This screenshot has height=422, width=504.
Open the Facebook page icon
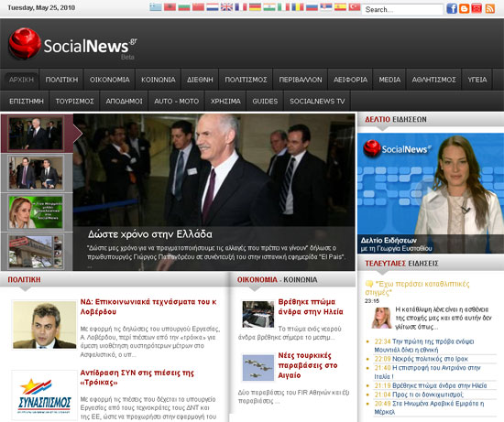452,8
